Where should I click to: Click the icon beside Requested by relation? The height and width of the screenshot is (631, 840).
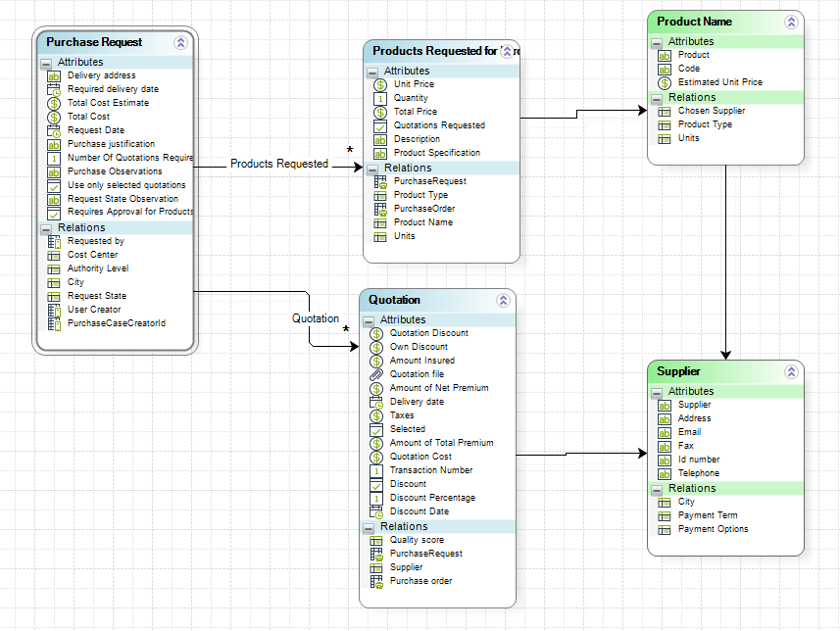click(54, 241)
